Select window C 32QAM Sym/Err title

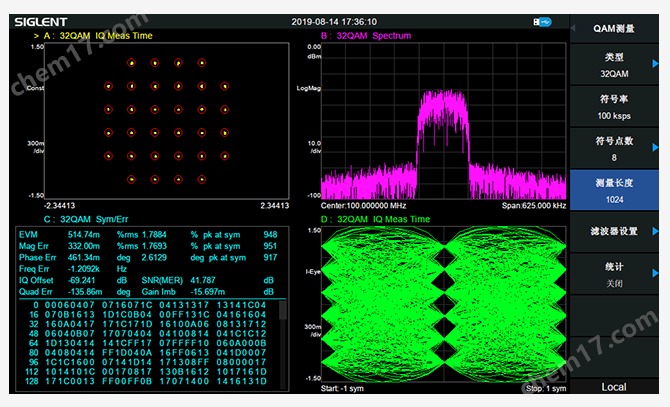tap(85, 220)
